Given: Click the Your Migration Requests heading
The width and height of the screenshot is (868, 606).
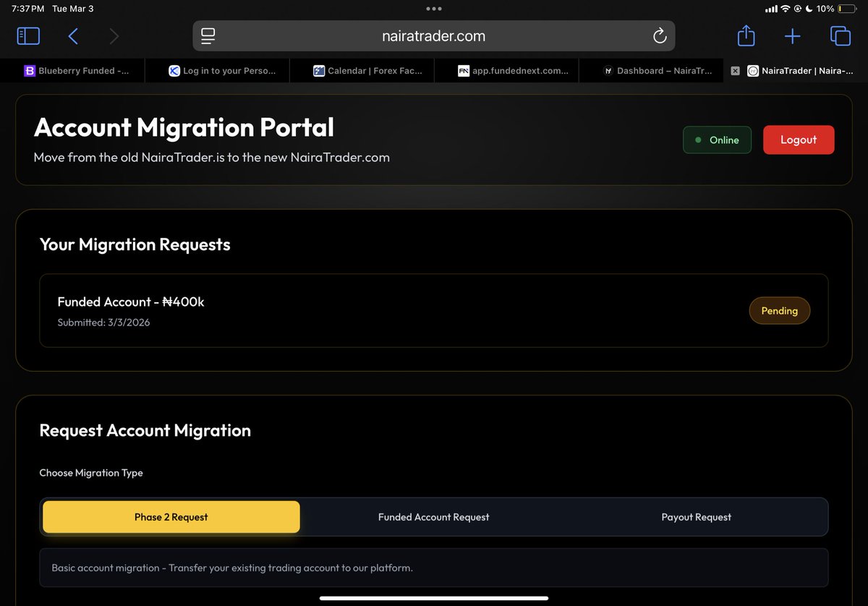Looking at the screenshot, I should [135, 244].
